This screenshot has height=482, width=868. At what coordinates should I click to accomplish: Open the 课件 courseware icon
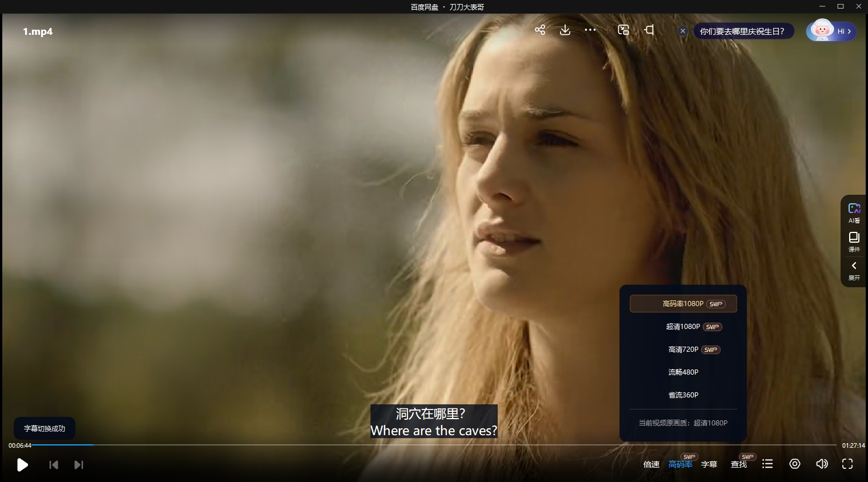coord(854,241)
